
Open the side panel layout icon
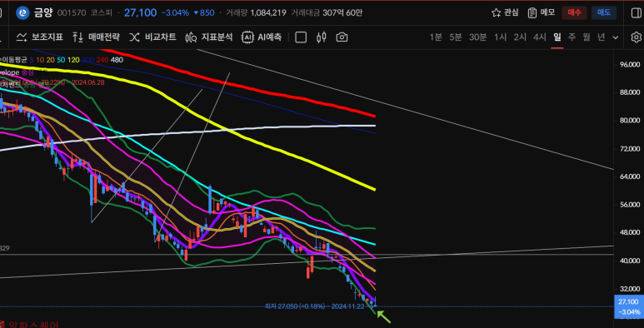tap(636, 12)
